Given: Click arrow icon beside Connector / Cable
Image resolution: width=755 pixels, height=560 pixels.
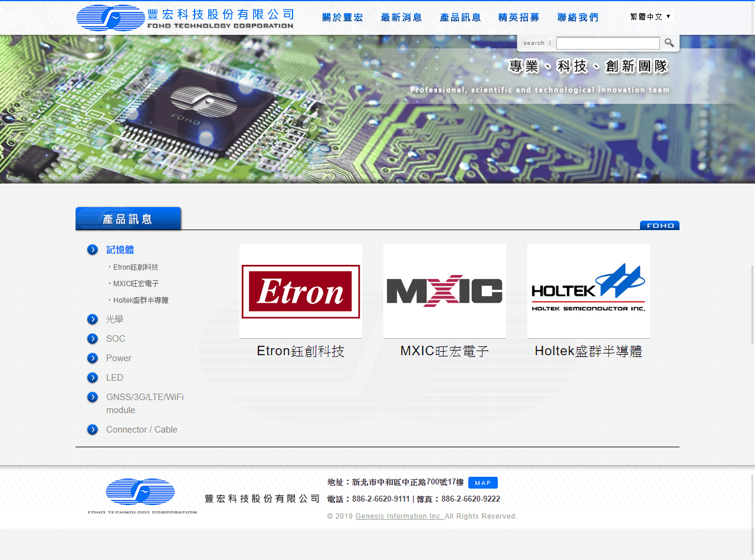Looking at the screenshot, I should (x=93, y=430).
